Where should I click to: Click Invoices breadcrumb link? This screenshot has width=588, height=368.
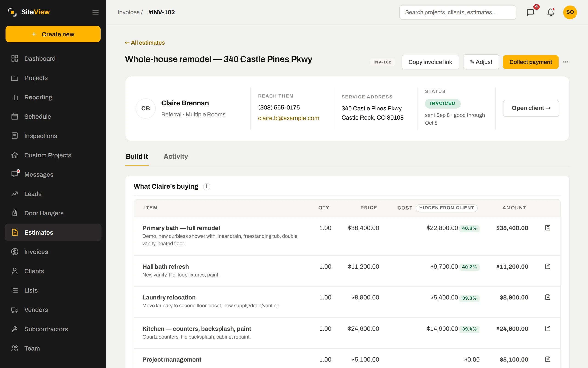point(129,12)
